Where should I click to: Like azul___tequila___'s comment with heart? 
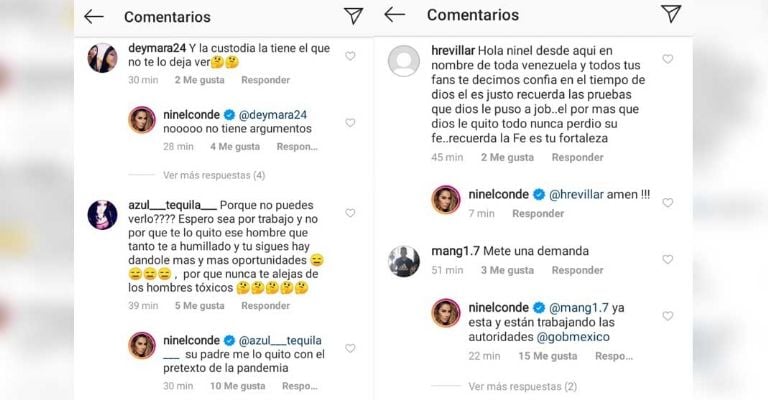[x=350, y=213]
